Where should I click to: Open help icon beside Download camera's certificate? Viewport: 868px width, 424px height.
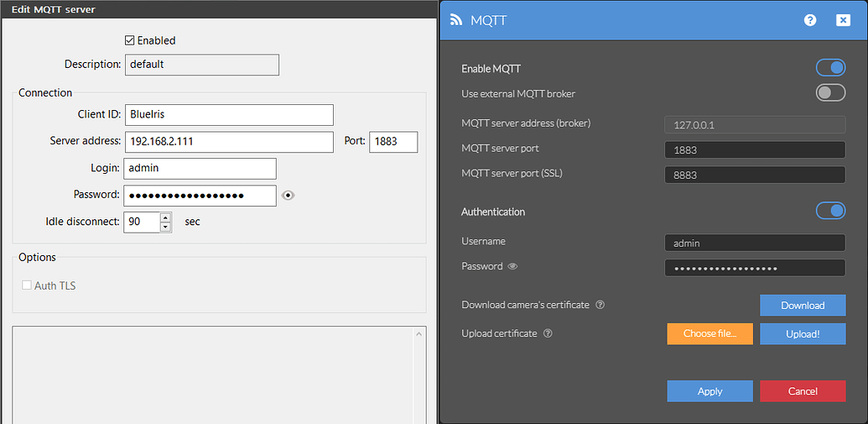coord(600,305)
